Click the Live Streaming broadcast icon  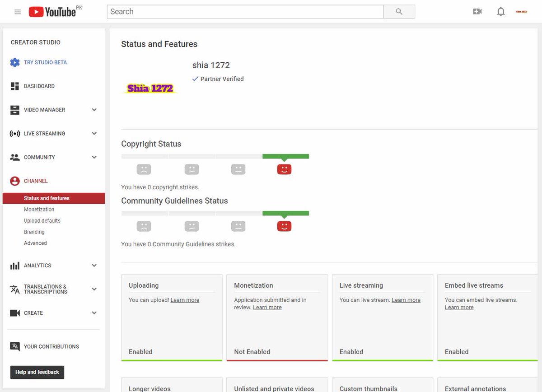click(x=15, y=134)
